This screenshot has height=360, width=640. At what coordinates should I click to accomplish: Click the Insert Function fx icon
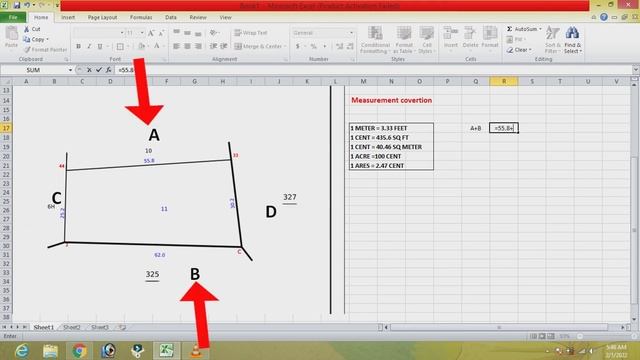109,70
